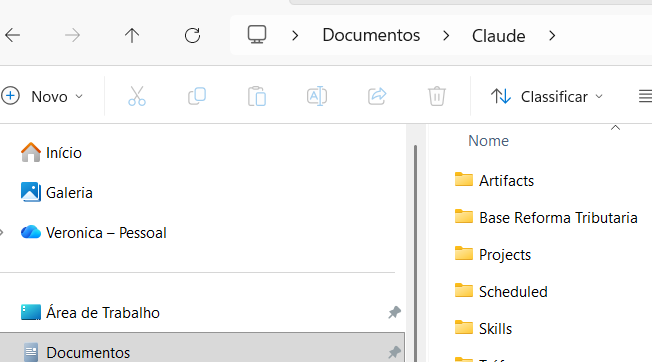
Task: Click the Paste clipboard icon
Action: [257, 96]
